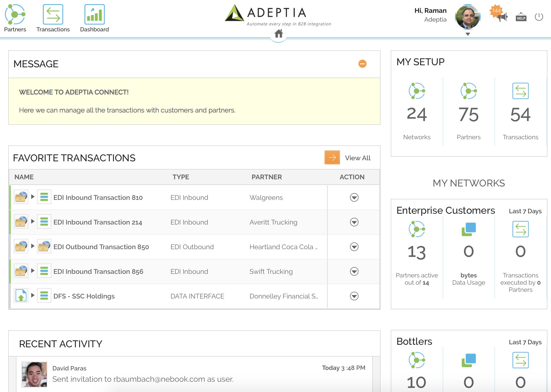This screenshot has width=551, height=392.
Task: Open the EDI Inbound Transaction 856 link
Action: [98, 272]
